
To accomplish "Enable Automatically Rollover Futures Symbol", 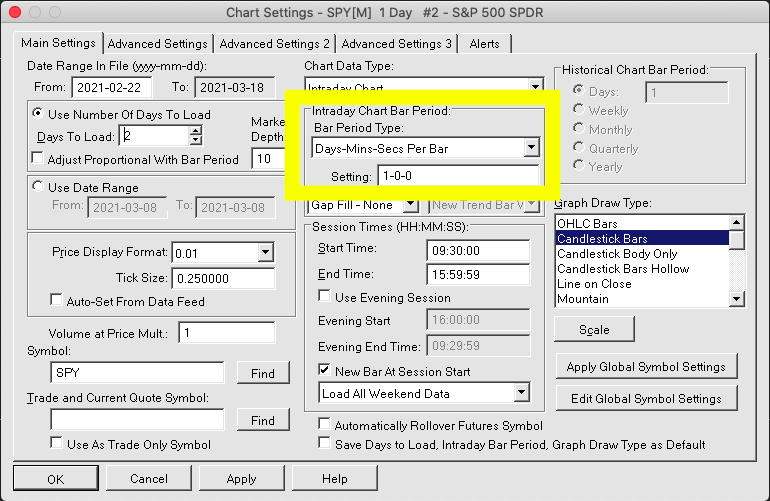I will coord(324,424).
